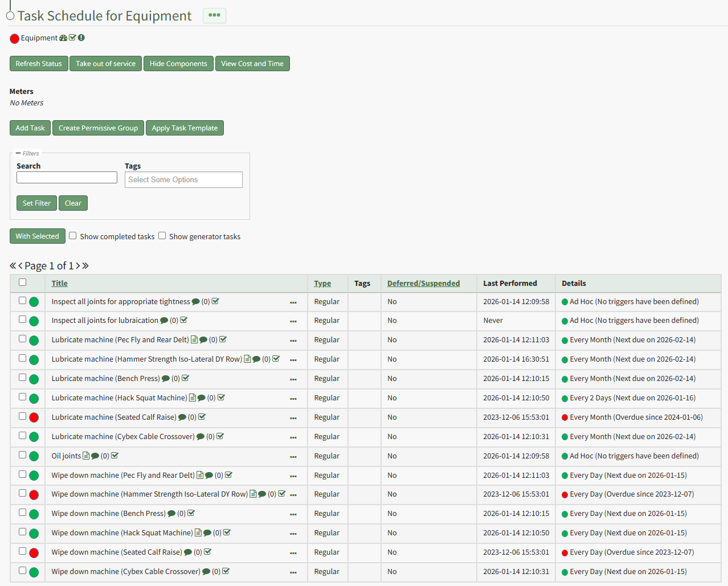Open the Tags Select Some Options dropdown

point(183,180)
